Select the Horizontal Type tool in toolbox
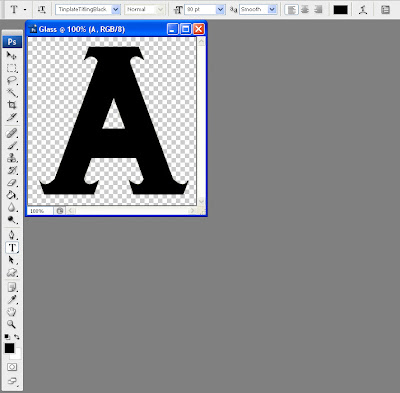Viewport: 400px width, 393px height. [12, 248]
